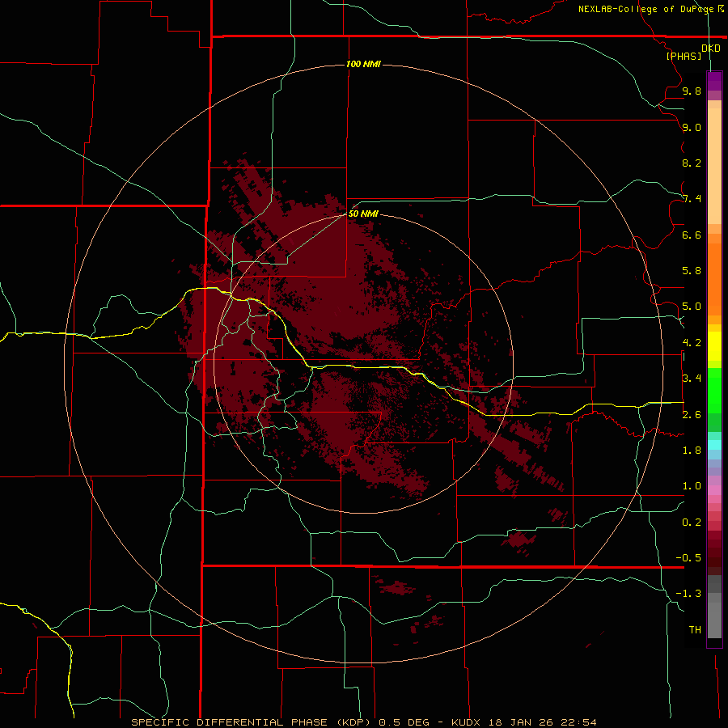Click the gray color bar segment near TH

pos(714,620)
